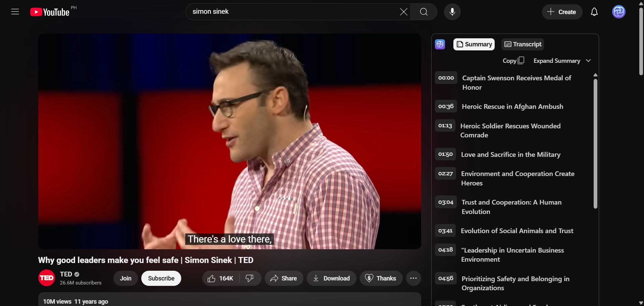This screenshot has height=306, width=644.
Task: Start voice search with microphone icon
Action: click(x=452, y=12)
